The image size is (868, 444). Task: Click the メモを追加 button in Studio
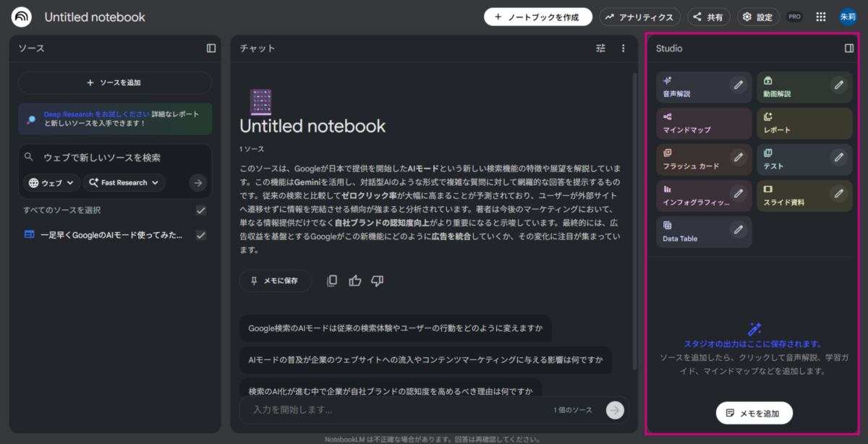point(754,413)
